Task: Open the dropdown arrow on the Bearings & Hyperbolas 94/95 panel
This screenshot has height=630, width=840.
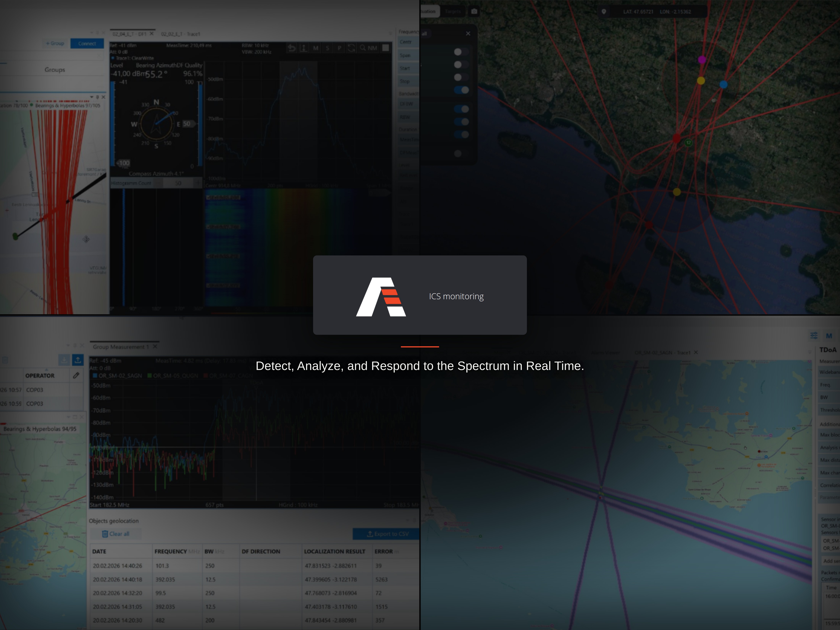Action: coord(68,417)
